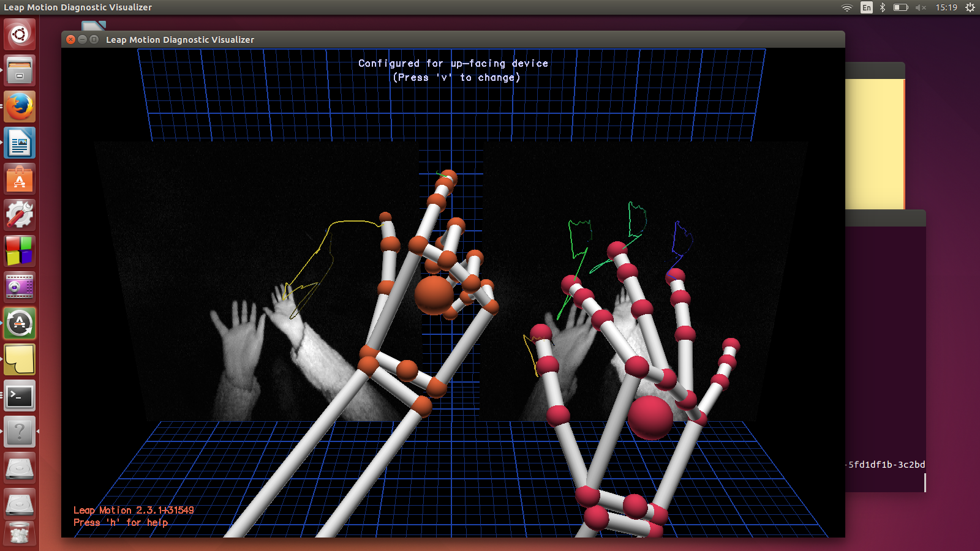The image size is (980, 551).
Task: Open System Settings wrench-and-gear icon
Action: [20, 216]
